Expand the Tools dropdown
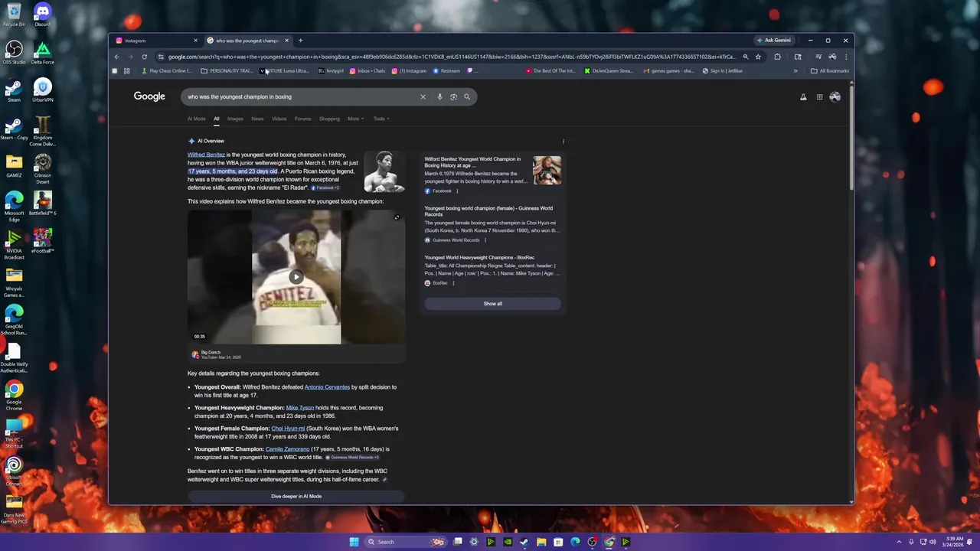The image size is (980, 551). coord(381,119)
